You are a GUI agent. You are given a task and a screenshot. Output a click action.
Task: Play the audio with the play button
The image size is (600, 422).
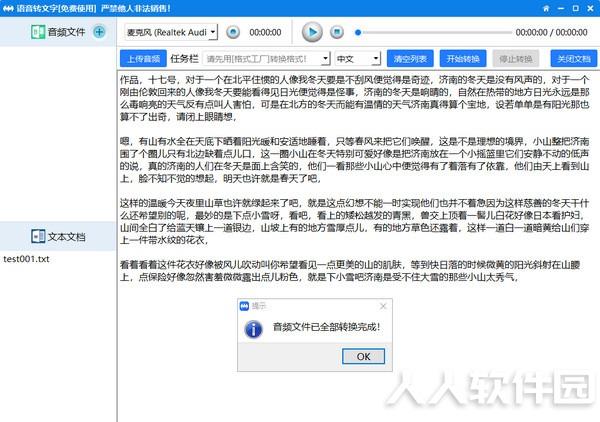[x=312, y=32]
